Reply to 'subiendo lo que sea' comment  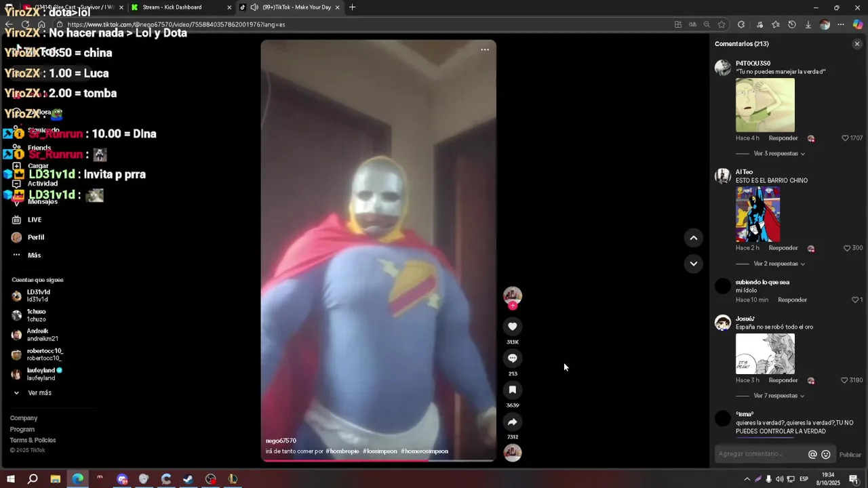[x=792, y=300]
